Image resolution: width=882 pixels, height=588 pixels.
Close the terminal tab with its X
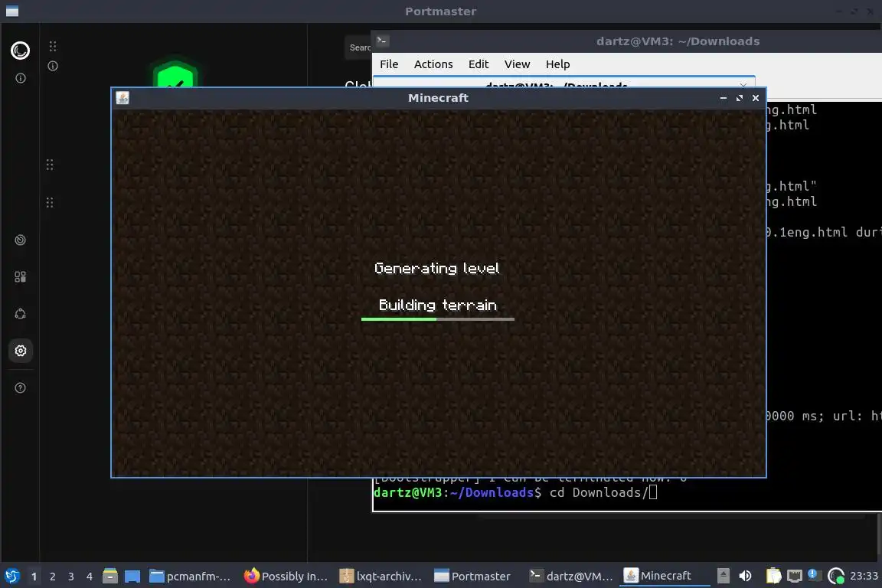743,85
